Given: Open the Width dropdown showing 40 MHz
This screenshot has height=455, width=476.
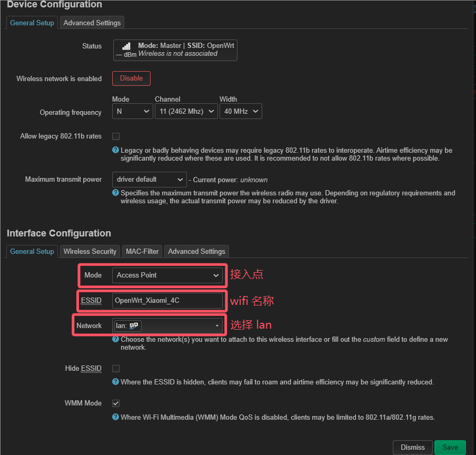Looking at the screenshot, I should click(x=241, y=112).
